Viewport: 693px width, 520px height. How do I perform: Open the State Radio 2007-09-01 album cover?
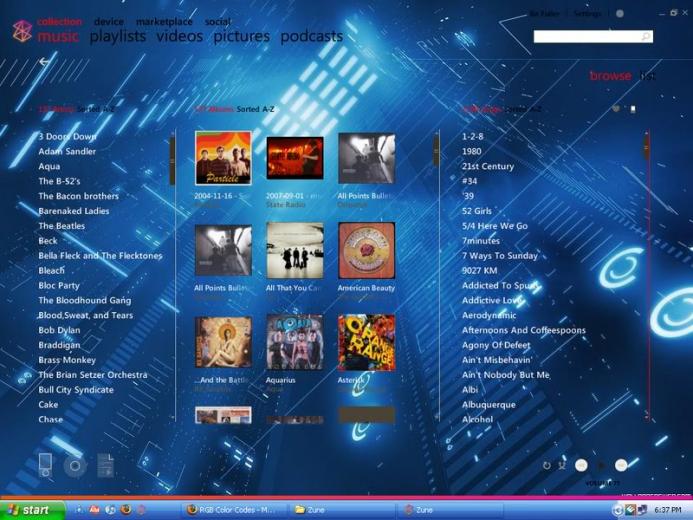click(x=295, y=158)
